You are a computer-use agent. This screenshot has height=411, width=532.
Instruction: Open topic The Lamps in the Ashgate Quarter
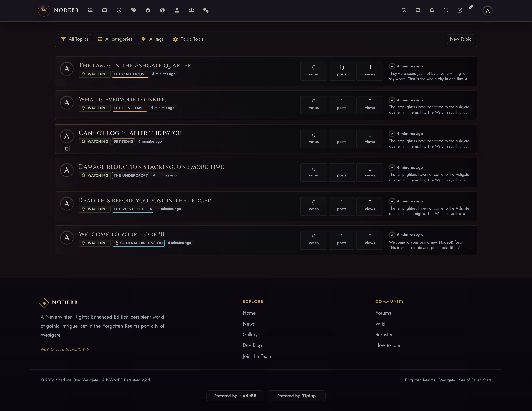pyautogui.click(x=135, y=65)
